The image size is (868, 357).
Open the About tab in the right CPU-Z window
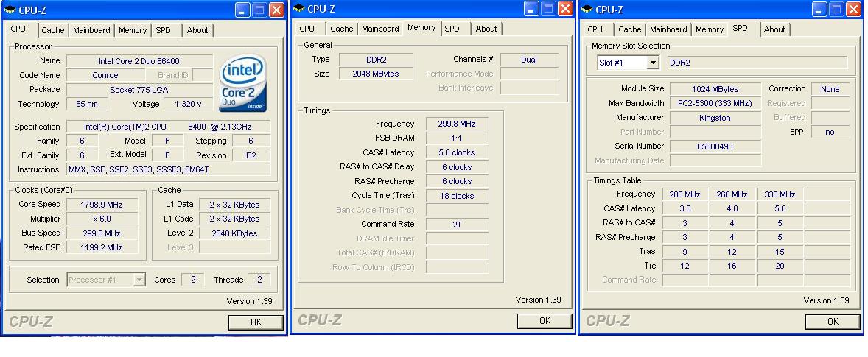point(774,29)
